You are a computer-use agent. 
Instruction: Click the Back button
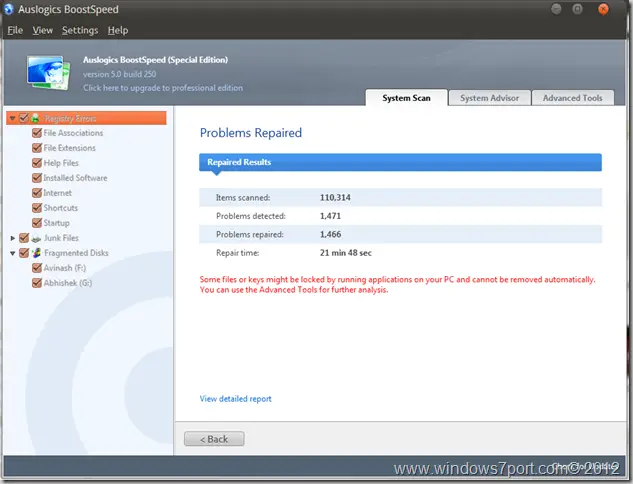(x=214, y=439)
